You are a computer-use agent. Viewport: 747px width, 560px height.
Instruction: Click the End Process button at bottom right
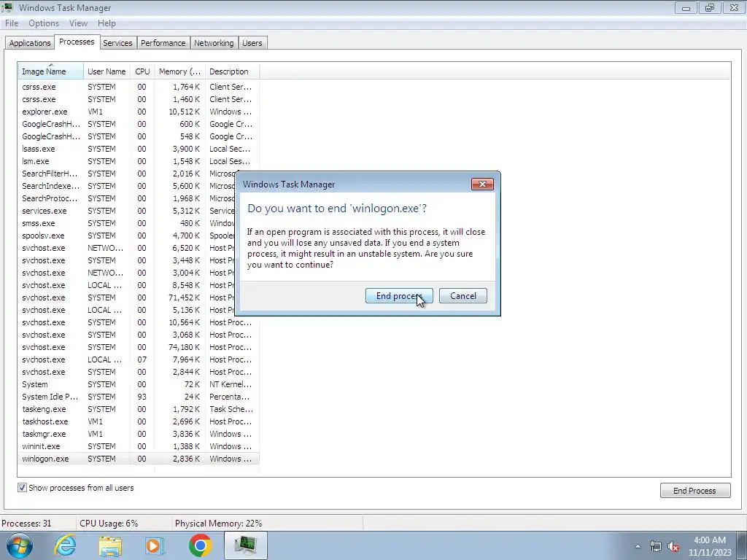click(695, 491)
